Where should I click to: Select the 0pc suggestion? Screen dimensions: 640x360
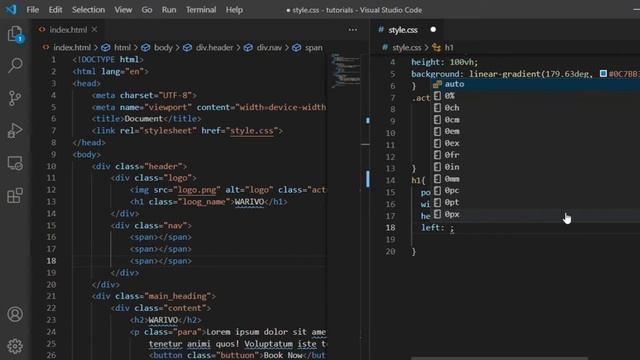[536, 191]
